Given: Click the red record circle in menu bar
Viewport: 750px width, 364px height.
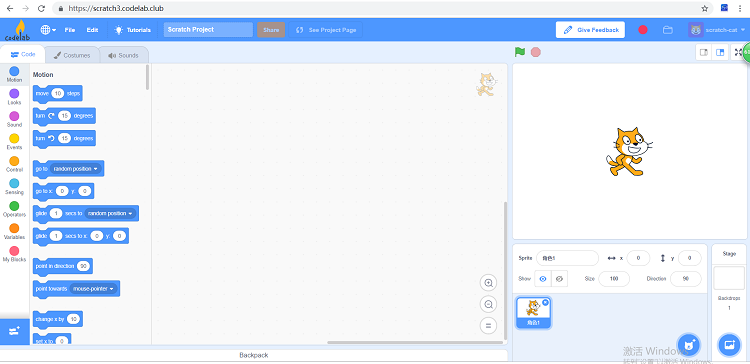Looking at the screenshot, I should click(x=643, y=30).
